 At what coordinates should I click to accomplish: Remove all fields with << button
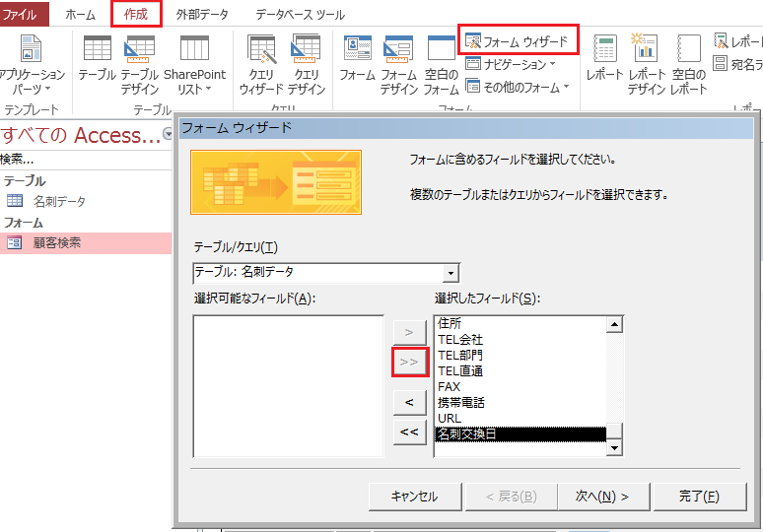pyautogui.click(x=409, y=432)
